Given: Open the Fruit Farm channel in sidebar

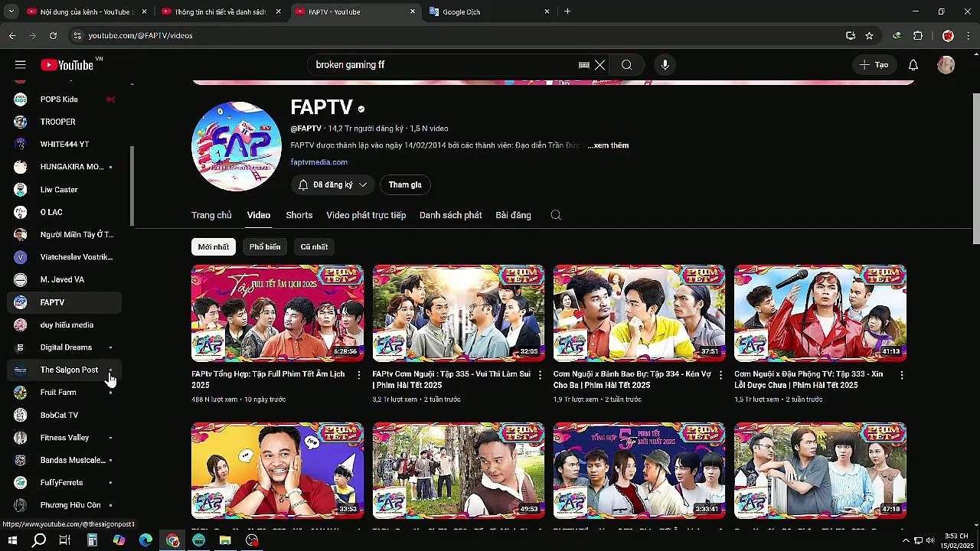Looking at the screenshot, I should click(64, 393).
